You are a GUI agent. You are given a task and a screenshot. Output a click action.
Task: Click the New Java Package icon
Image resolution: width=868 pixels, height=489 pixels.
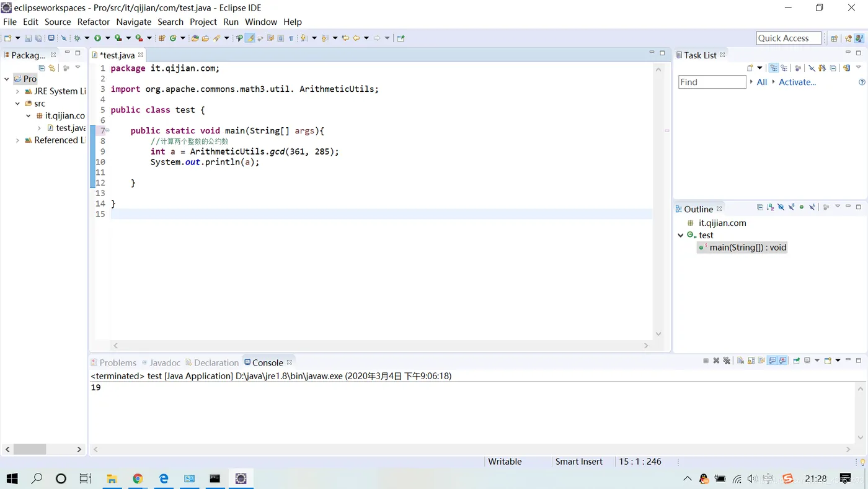tap(161, 38)
